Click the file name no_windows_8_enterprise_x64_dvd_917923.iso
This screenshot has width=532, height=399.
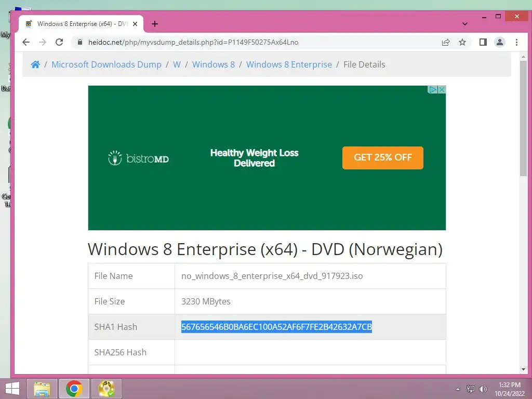coord(272,276)
